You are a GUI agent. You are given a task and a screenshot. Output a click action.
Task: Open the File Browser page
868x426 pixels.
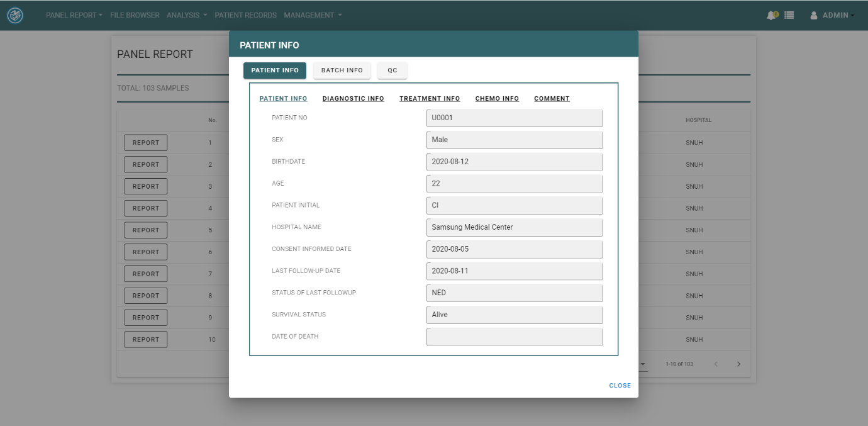[135, 15]
